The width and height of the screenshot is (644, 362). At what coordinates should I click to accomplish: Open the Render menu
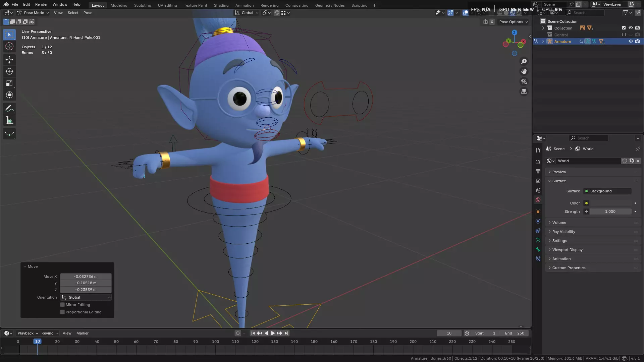[x=41, y=4]
